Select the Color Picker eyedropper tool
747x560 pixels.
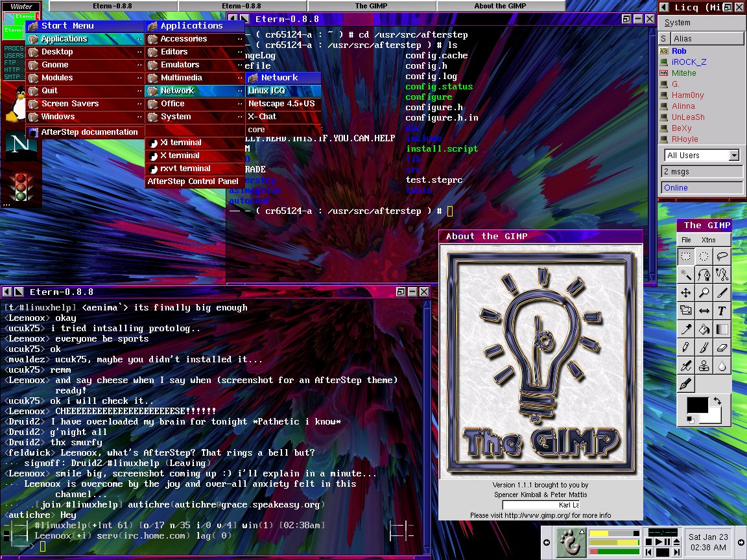click(x=685, y=330)
